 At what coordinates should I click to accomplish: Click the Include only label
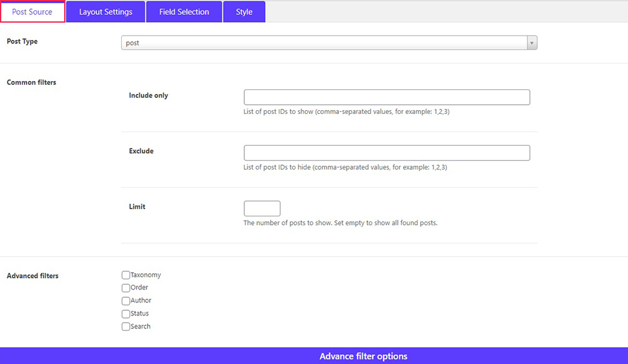click(148, 95)
